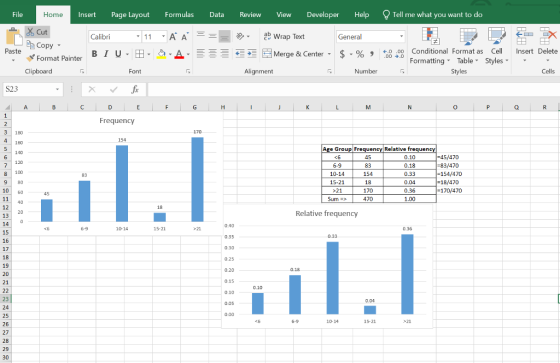Image resolution: width=560 pixels, height=363 pixels.
Task: Click the Cut scissors icon
Action: 30,32
